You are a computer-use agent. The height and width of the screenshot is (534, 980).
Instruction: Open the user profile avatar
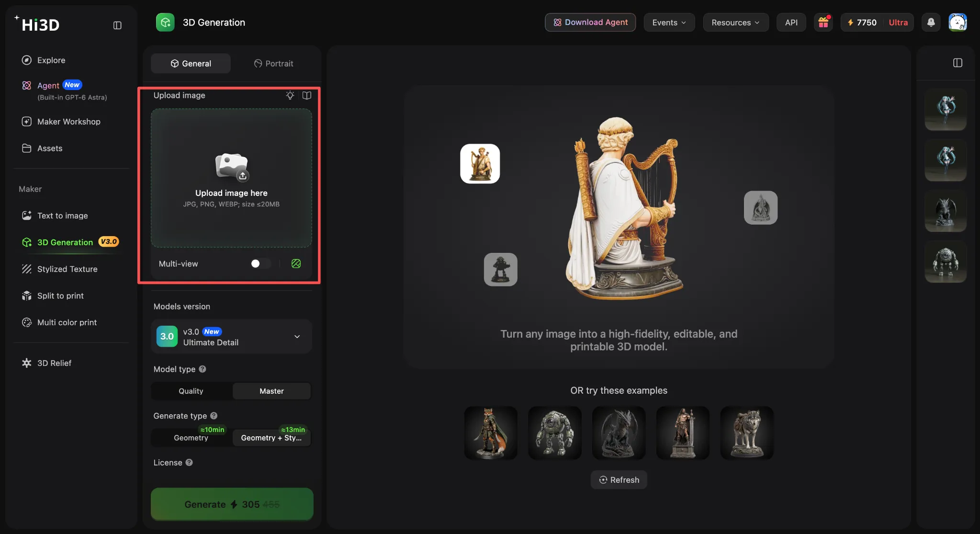tap(957, 23)
